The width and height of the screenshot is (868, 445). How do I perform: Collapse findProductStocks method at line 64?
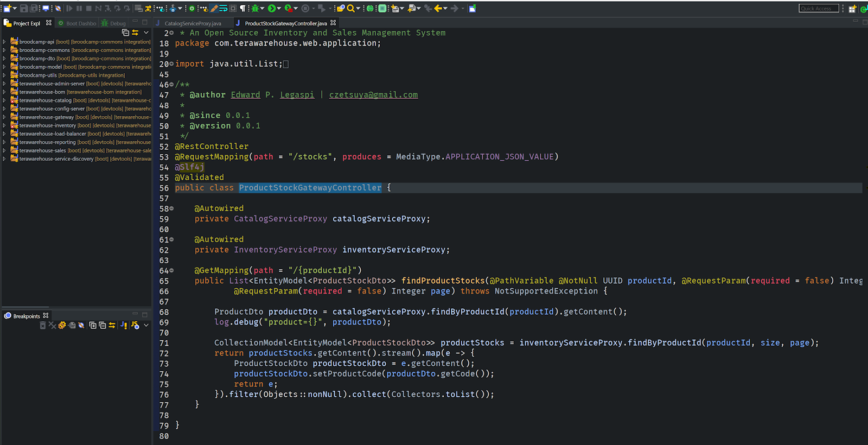(x=172, y=270)
